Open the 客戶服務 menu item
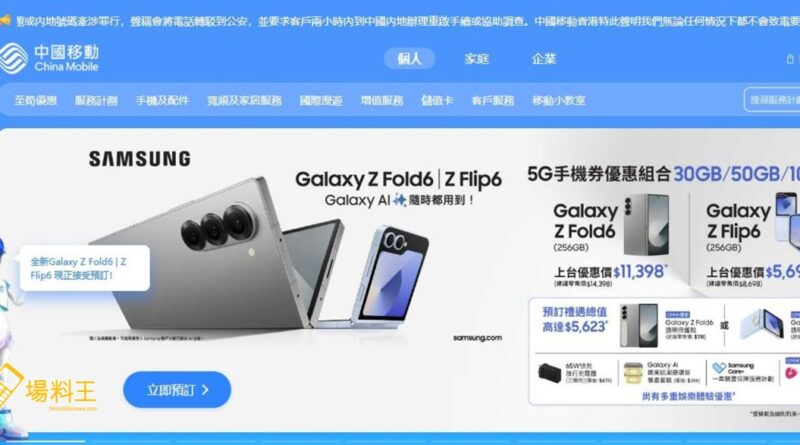 tap(493, 101)
